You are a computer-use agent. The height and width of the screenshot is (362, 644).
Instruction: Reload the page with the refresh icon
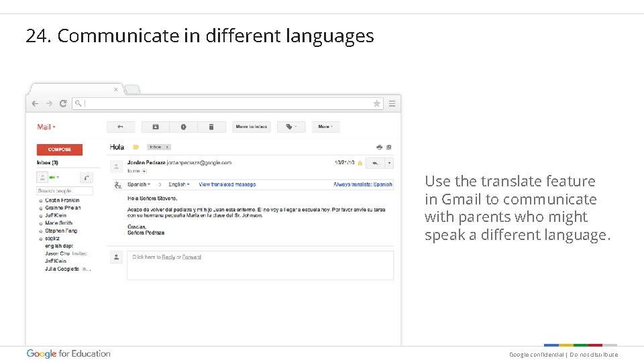click(63, 103)
